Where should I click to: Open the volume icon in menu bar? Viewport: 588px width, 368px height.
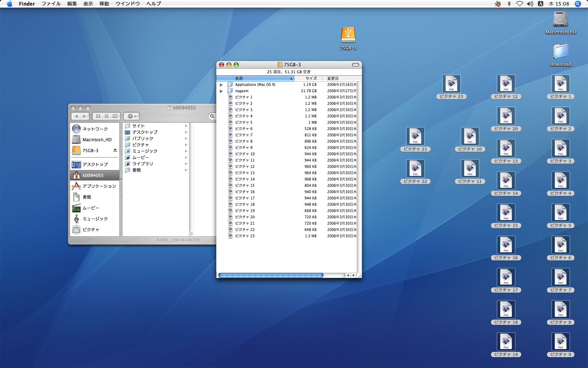click(x=530, y=4)
